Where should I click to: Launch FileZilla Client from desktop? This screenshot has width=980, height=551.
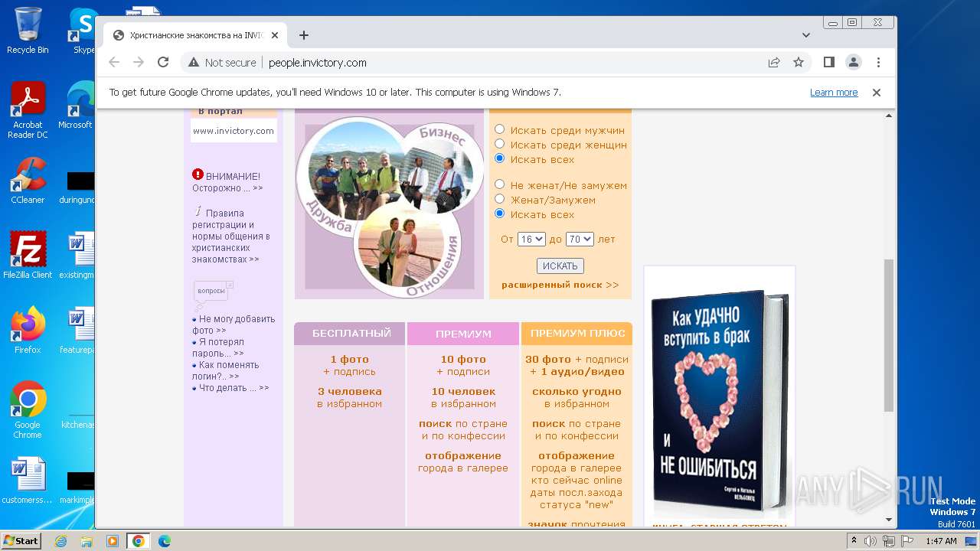[28, 255]
